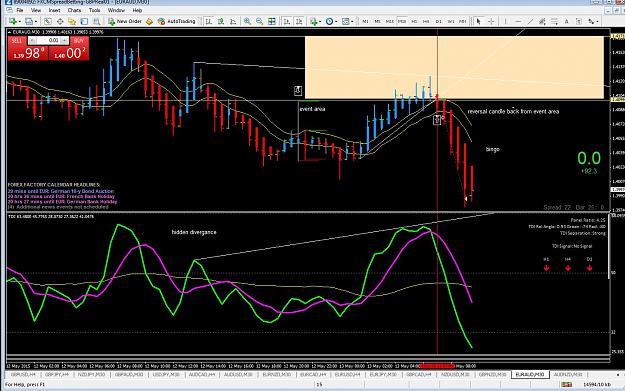Screen dimensions: 625x391
Task: Switch to bar chart display
Action: [x=208, y=21]
